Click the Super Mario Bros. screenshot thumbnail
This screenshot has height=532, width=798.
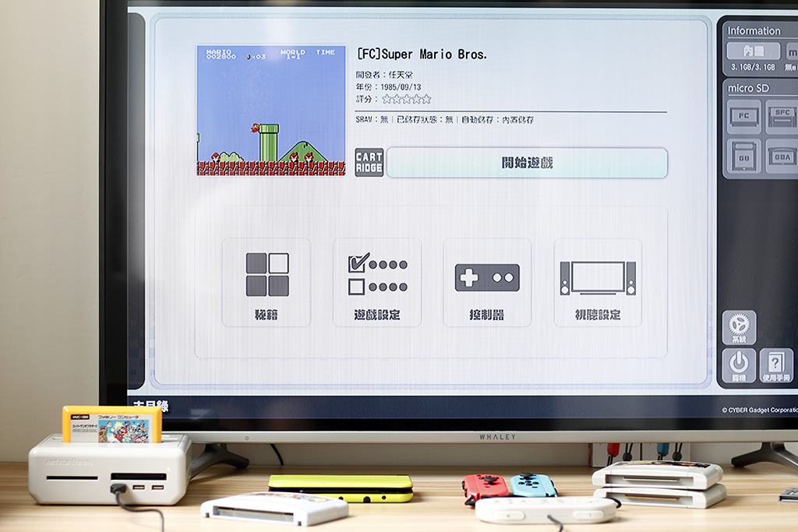click(271, 111)
